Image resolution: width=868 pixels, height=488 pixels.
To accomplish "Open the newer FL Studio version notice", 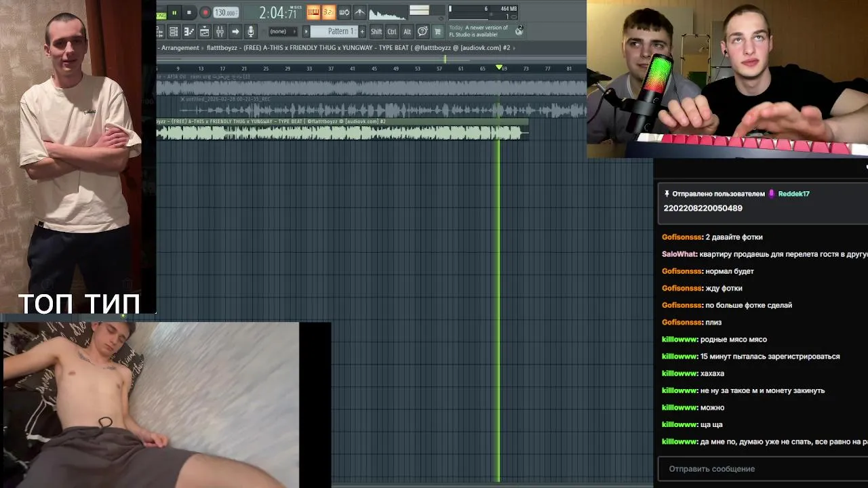I will (479, 31).
